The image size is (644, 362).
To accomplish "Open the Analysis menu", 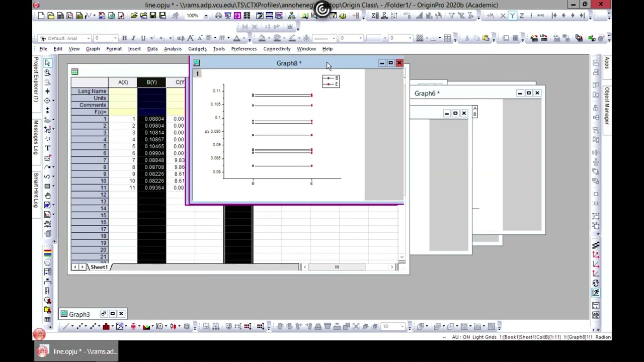I will tap(173, 49).
